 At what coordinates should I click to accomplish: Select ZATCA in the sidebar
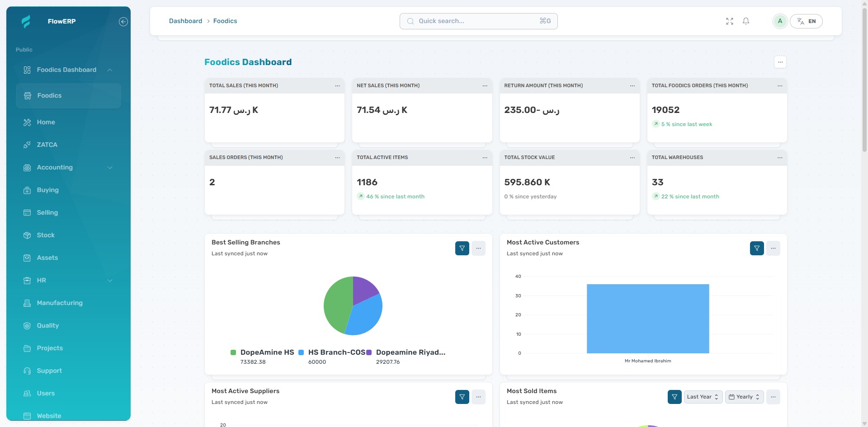pyautogui.click(x=47, y=145)
